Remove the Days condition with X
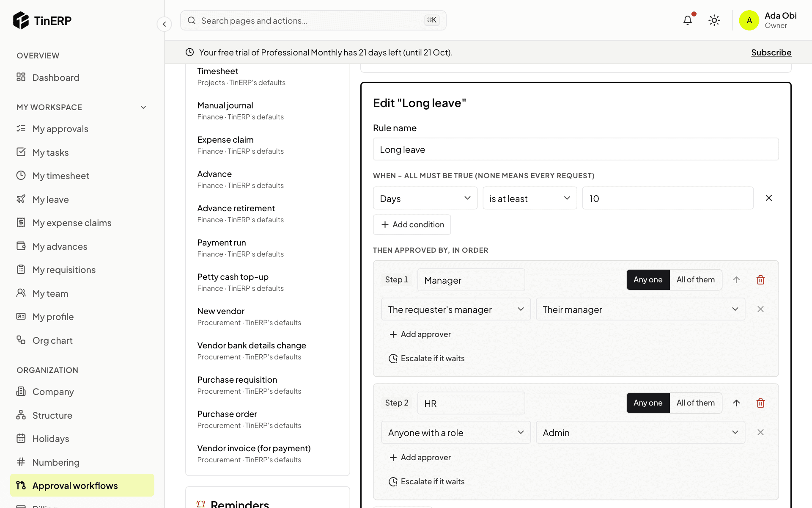Image resolution: width=812 pixels, height=508 pixels. (x=769, y=198)
